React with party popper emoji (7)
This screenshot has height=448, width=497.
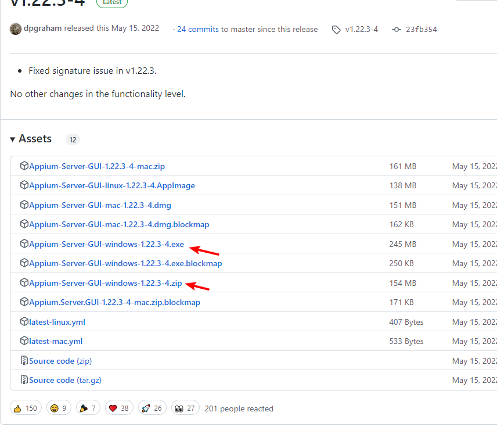[88, 408]
